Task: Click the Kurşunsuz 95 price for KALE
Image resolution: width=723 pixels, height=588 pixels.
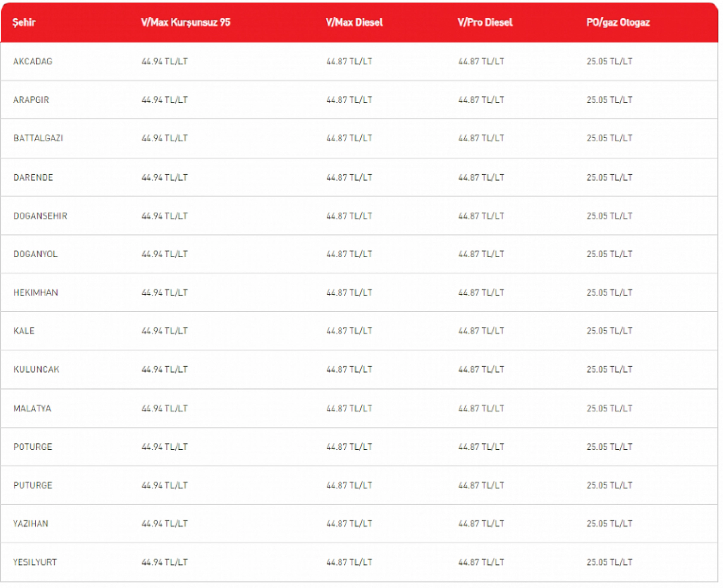Action: click(165, 331)
